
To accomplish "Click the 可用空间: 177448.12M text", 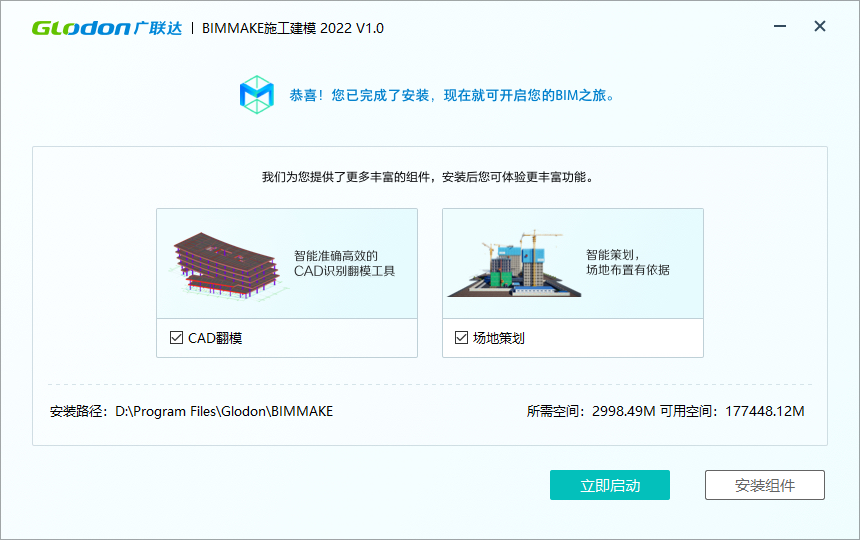I will click(732, 411).
